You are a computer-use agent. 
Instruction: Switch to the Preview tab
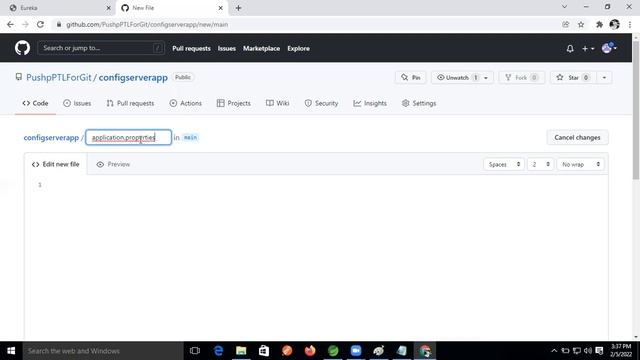113,164
